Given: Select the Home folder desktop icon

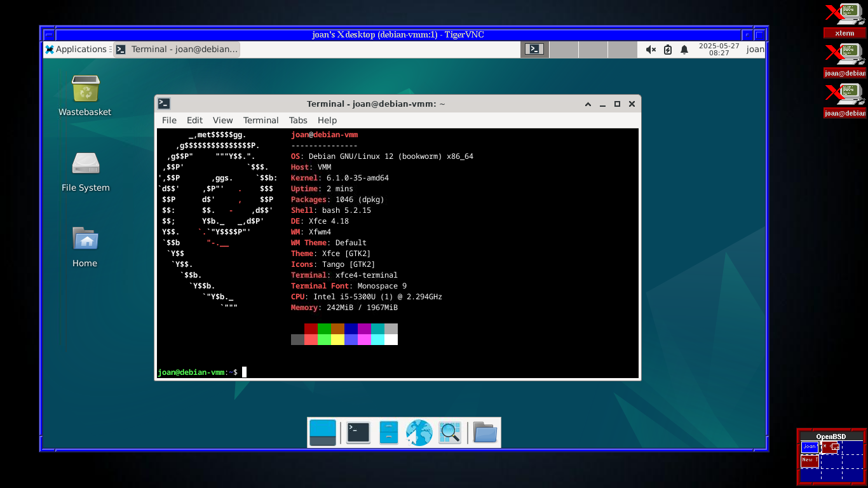Looking at the screenshot, I should pos(85,247).
